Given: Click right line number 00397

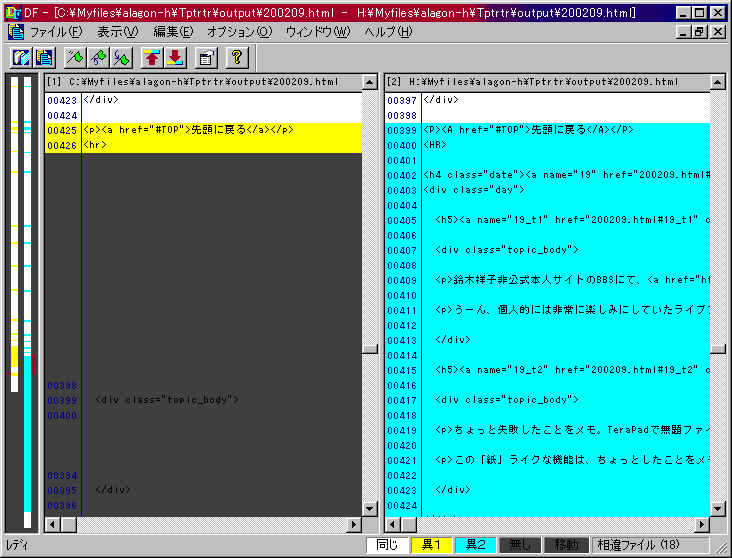Looking at the screenshot, I should (402, 100).
